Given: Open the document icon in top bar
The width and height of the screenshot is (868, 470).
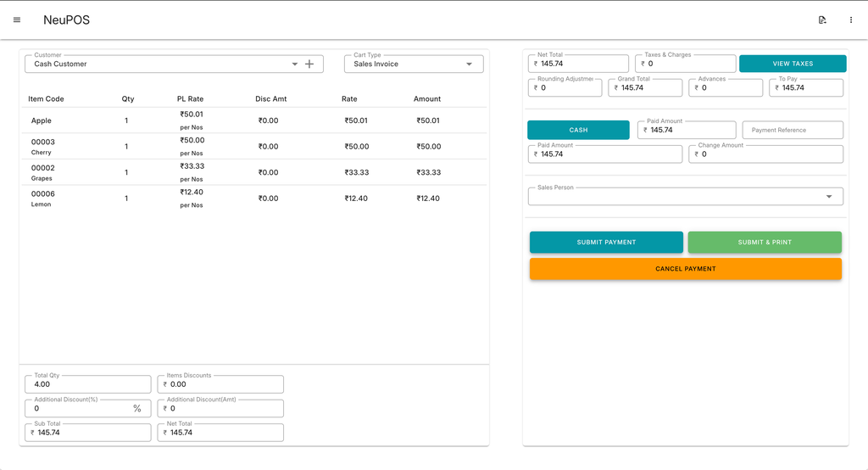Looking at the screenshot, I should [822, 20].
